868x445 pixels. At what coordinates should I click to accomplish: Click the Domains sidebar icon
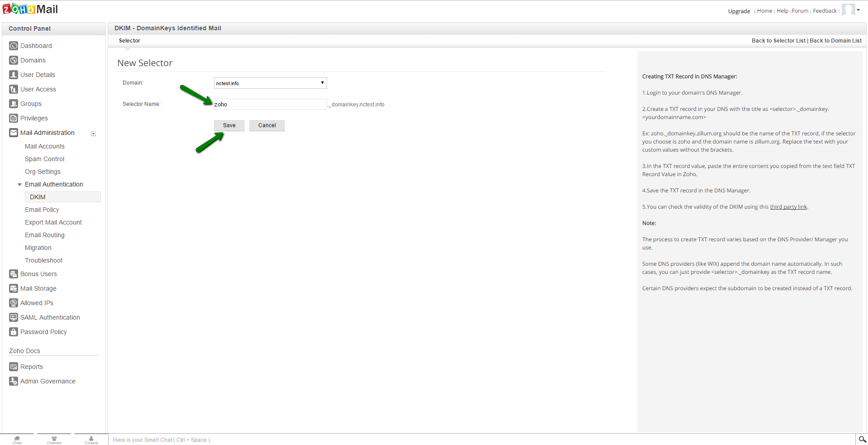click(14, 60)
